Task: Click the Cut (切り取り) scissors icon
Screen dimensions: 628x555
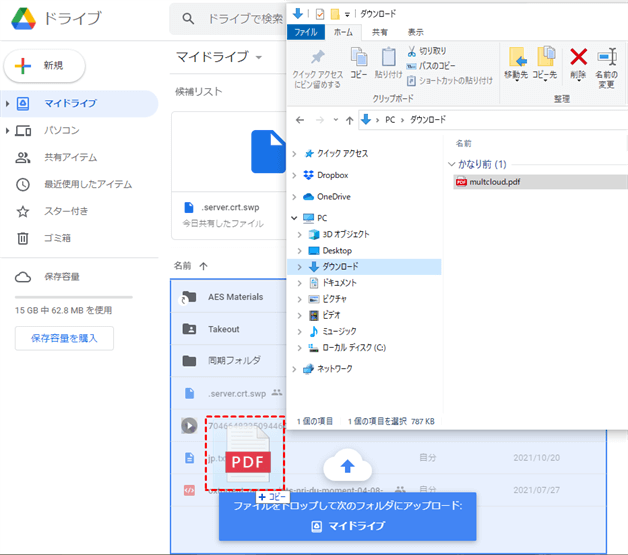Action: (x=412, y=50)
